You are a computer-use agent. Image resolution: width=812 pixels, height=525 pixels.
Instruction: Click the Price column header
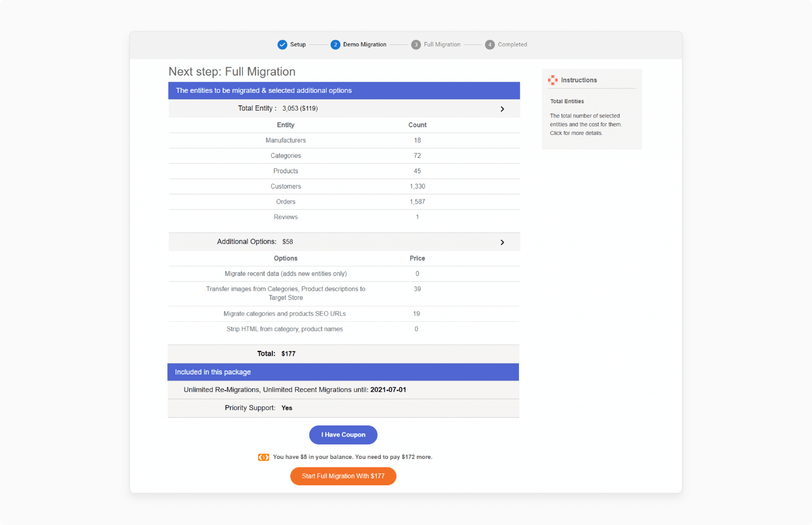click(417, 258)
